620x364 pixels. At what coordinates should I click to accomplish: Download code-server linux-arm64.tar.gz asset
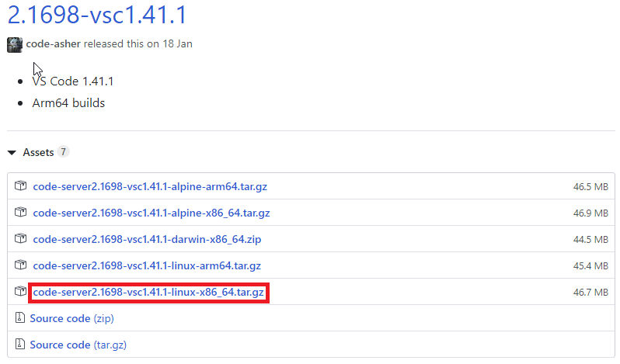tap(147, 265)
